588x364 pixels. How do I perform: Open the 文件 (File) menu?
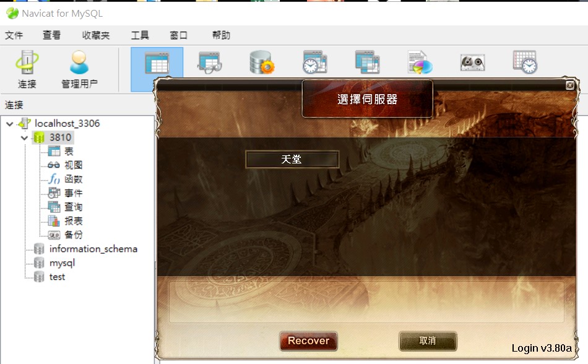[x=14, y=35]
